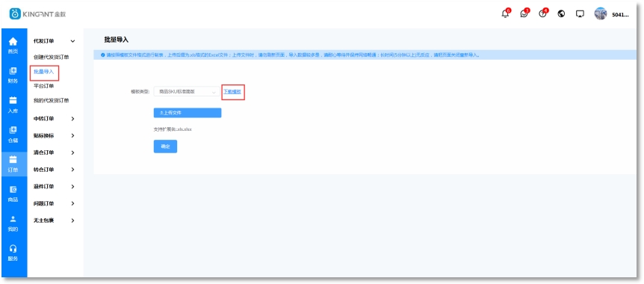Open the user avatar profile
The width and height of the screenshot is (644, 284).
pyautogui.click(x=601, y=13)
